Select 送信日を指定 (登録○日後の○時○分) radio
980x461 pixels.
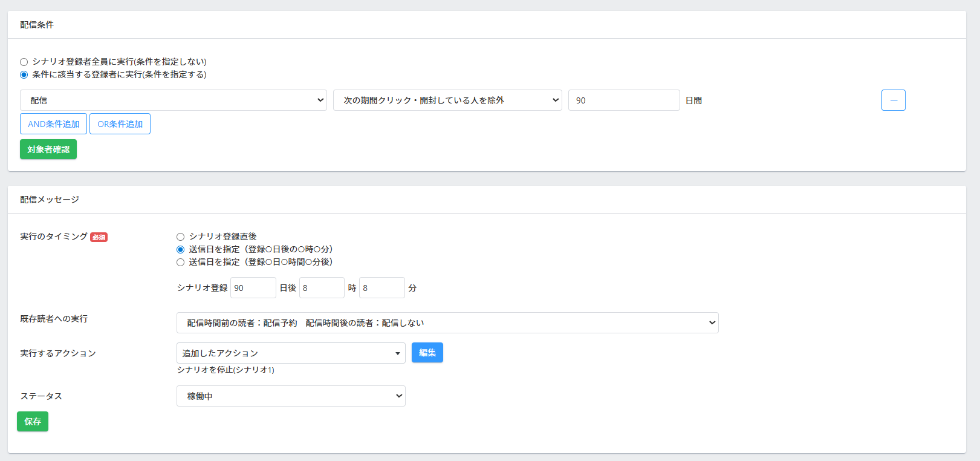click(180, 250)
